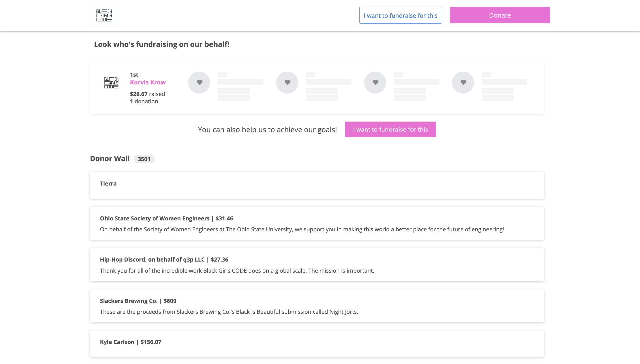The image size is (640, 364).
Task: Click the help us achieve our goals text
Action: tap(267, 130)
